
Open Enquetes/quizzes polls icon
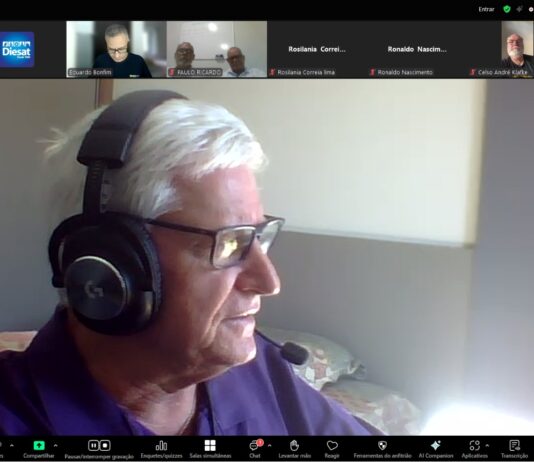[x=161, y=445]
